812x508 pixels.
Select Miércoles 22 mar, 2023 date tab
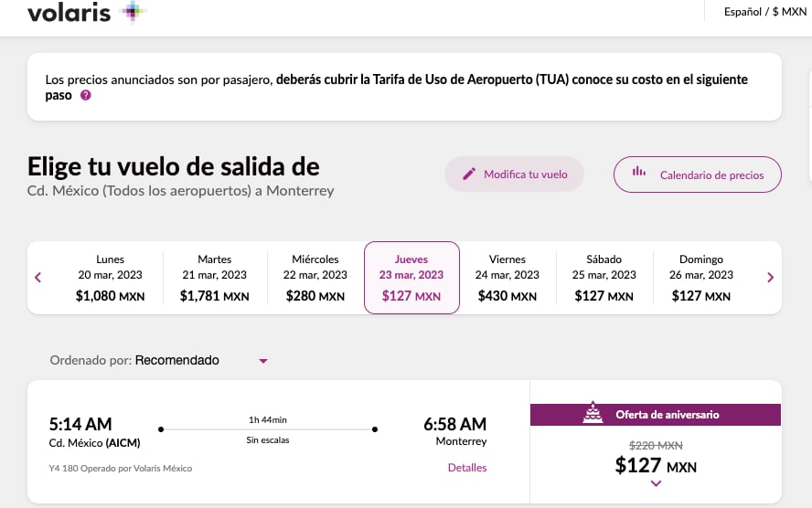(x=315, y=278)
